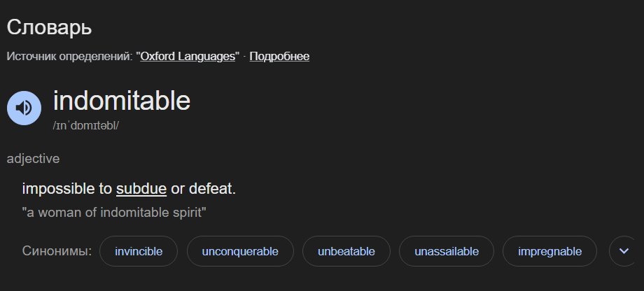Click the headword indomitable
644x291 pixels.
122,101
